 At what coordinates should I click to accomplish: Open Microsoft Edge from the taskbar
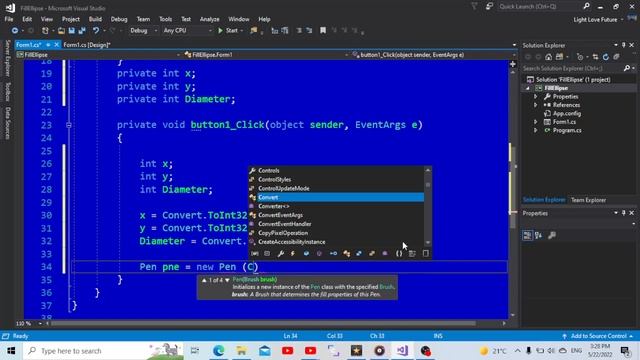point(218,351)
